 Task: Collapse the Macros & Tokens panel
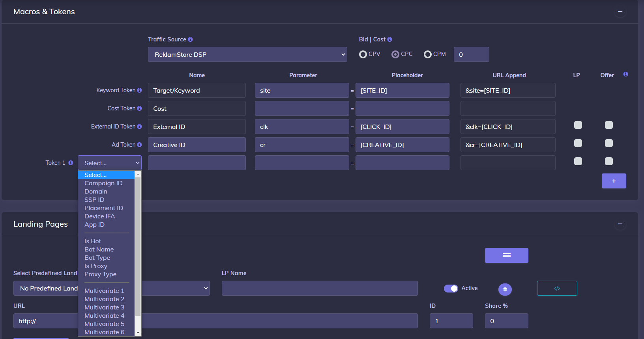620,12
